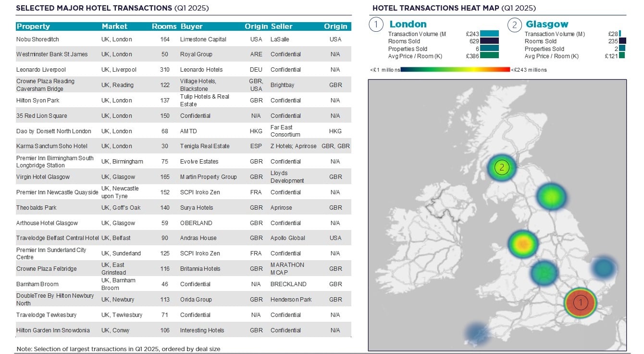The width and height of the screenshot is (644, 354).
Task: Select DoubleTree By Hilton Newbury North
Action: coord(55,300)
